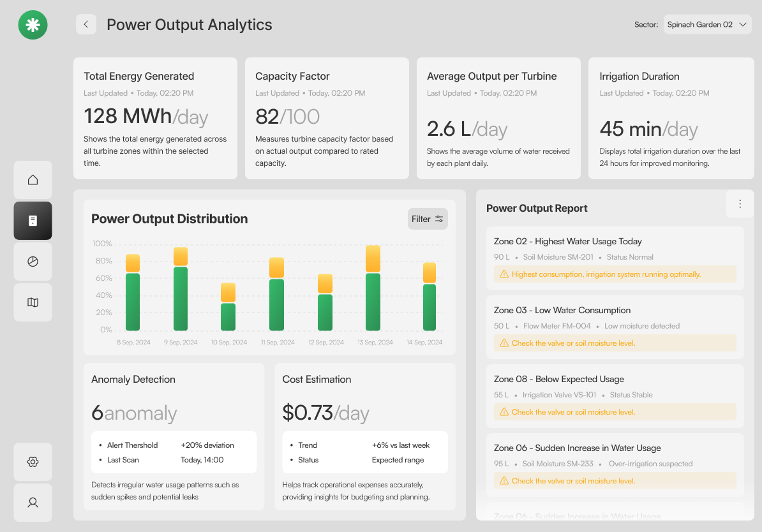Click the 45 min/day value
The height and width of the screenshot is (532, 762).
[x=648, y=129]
